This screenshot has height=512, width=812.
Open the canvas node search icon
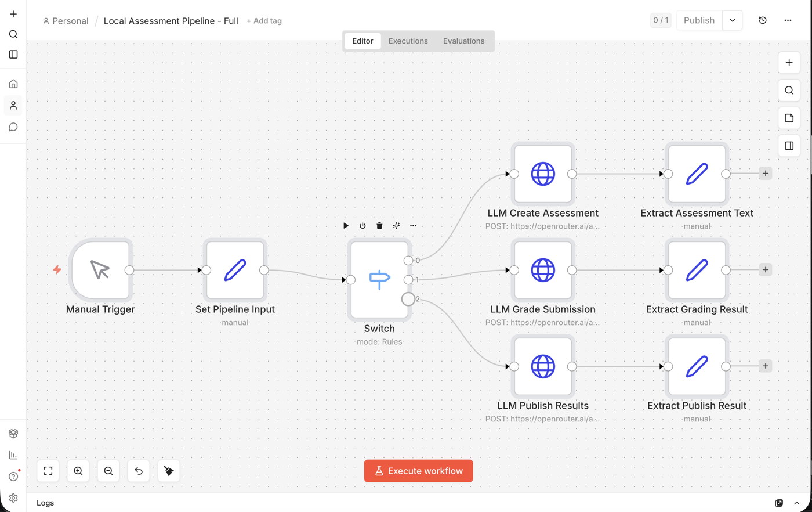tap(789, 91)
